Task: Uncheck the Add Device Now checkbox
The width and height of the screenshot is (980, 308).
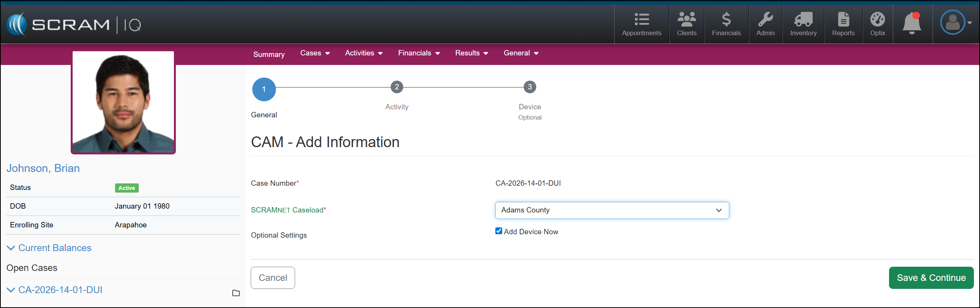Action: [x=499, y=231]
